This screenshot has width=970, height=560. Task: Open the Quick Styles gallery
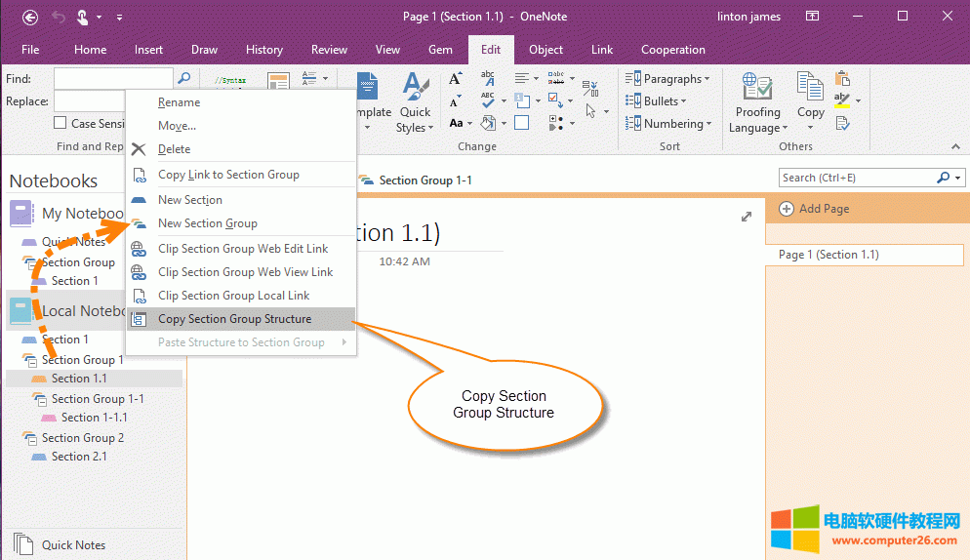[x=416, y=102]
